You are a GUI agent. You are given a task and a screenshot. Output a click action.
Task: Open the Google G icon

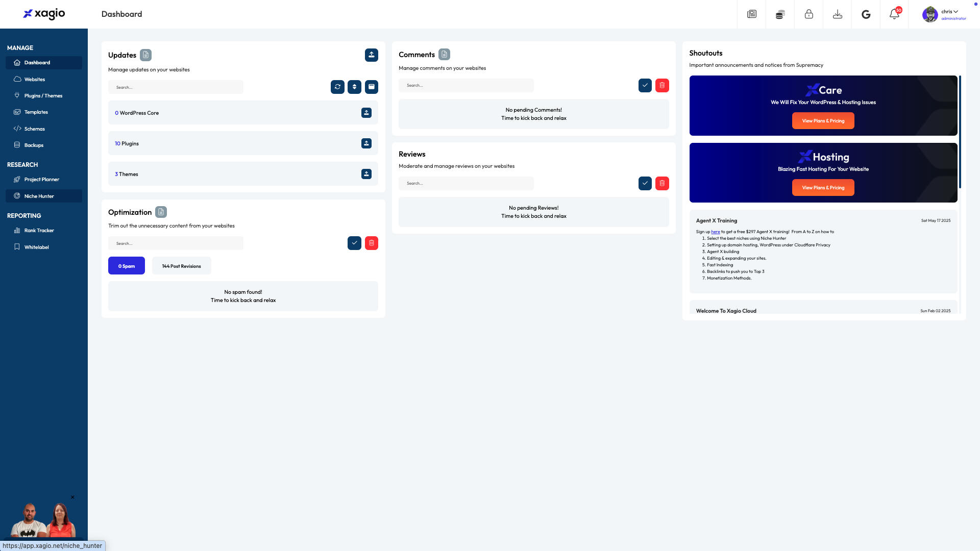tap(866, 14)
